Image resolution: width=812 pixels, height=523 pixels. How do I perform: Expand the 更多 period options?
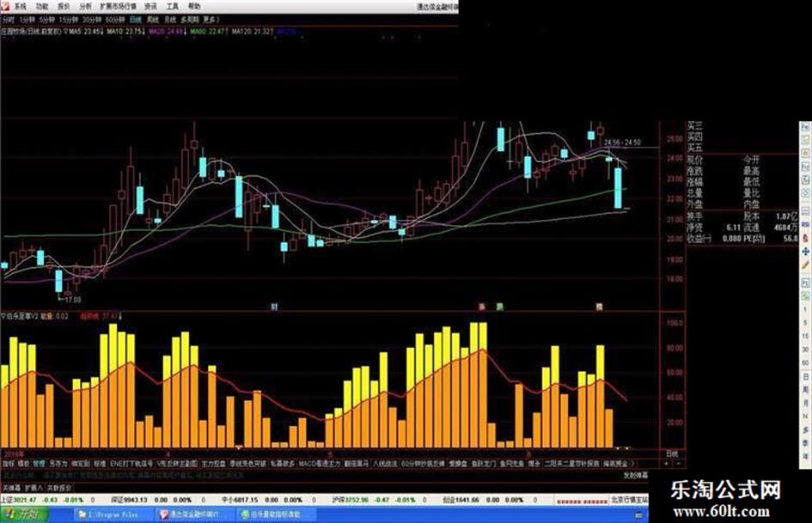[x=211, y=20]
